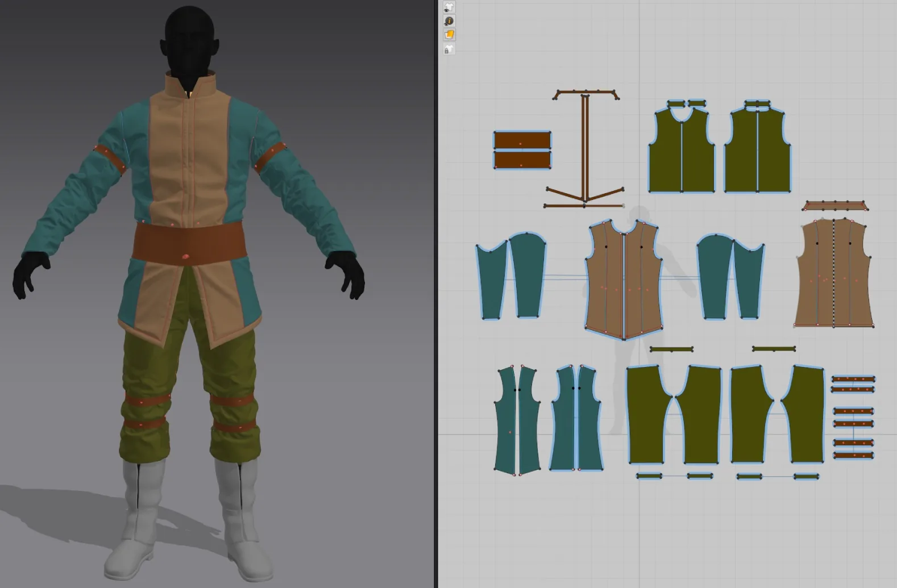The height and width of the screenshot is (588, 897).
Task: Select the lower brown rectangle pattern piece
Action: pos(522,160)
